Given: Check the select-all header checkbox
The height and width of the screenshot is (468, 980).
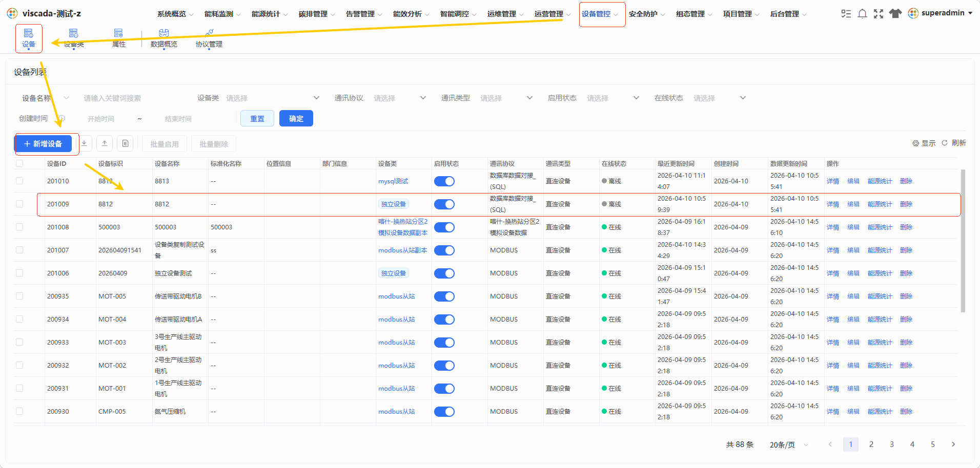Looking at the screenshot, I should [x=19, y=163].
